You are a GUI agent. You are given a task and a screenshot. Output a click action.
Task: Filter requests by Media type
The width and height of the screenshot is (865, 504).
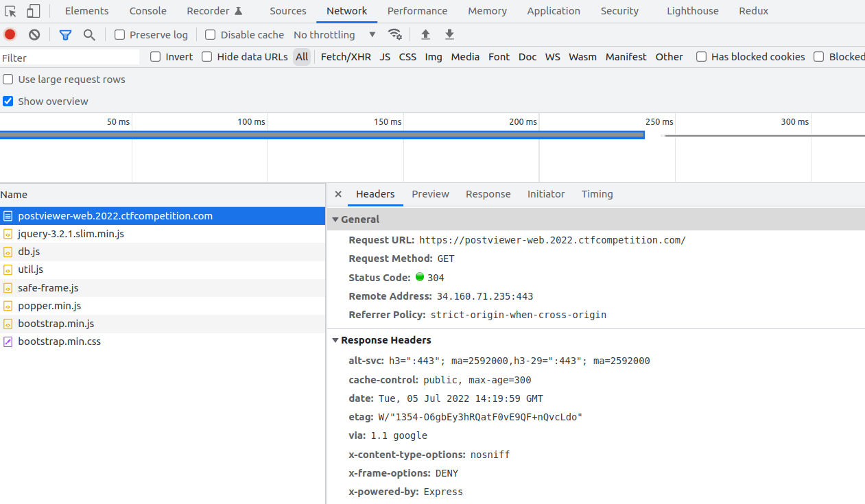pos(465,57)
